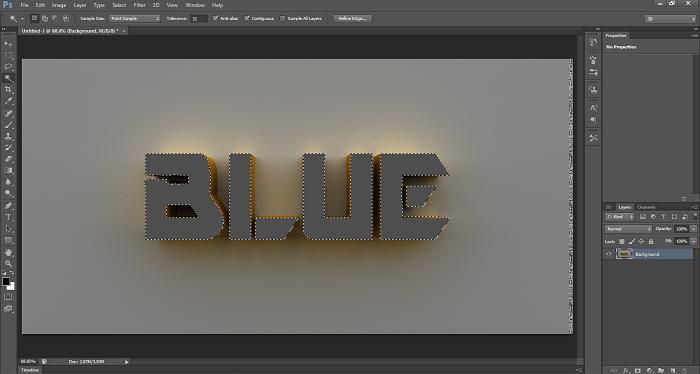Select the Clone Stamp tool
Image resolution: width=700 pixels, height=374 pixels.
coord(8,137)
